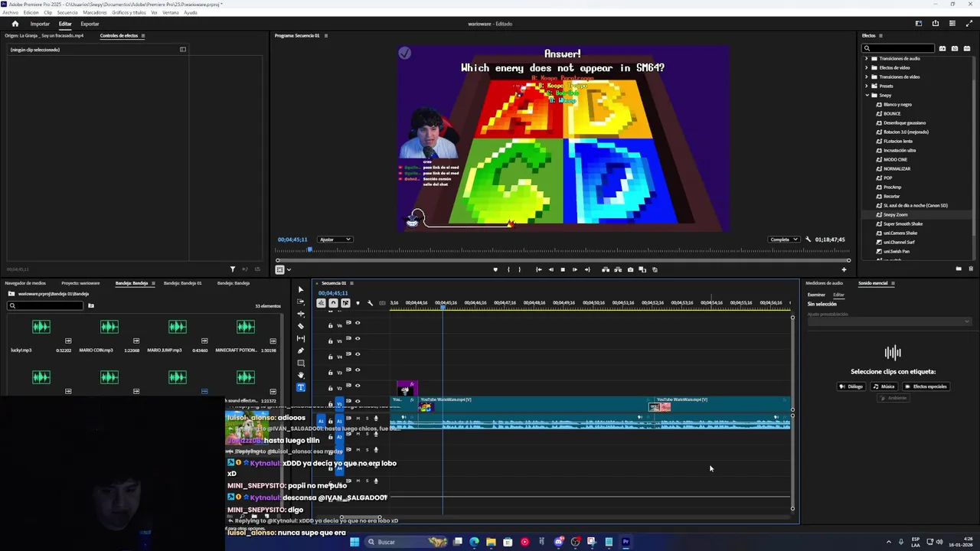
Task: Mark Out point in Program monitor
Action: (x=519, y=269)
